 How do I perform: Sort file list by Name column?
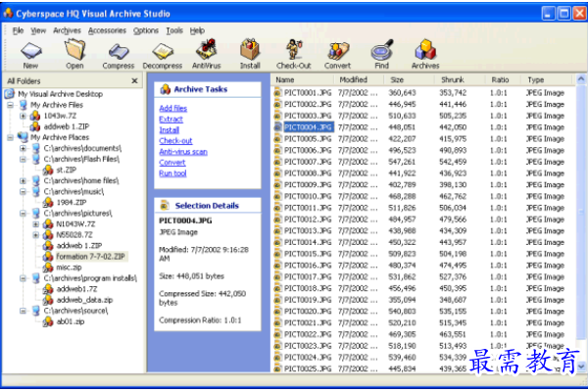(303, 80)
